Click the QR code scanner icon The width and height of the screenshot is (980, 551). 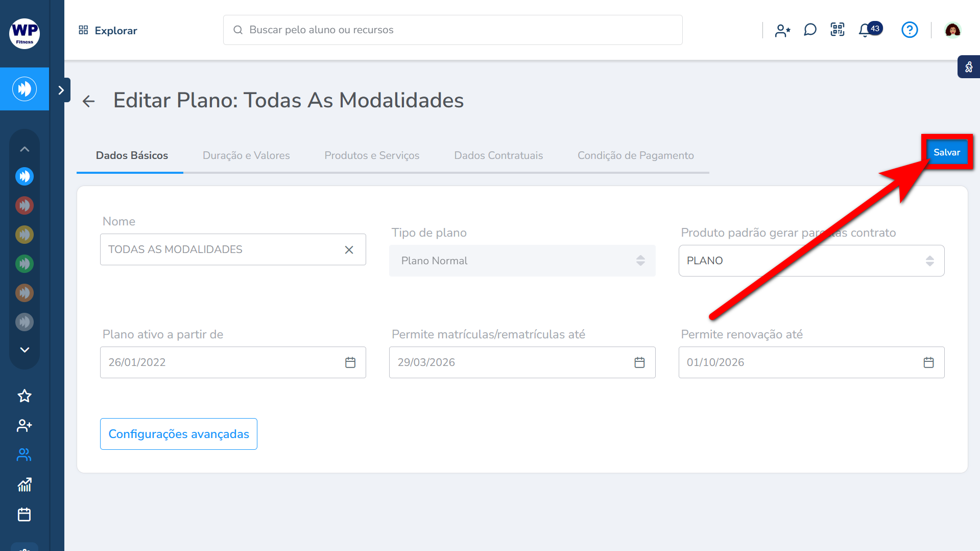[x=838, y=30]
